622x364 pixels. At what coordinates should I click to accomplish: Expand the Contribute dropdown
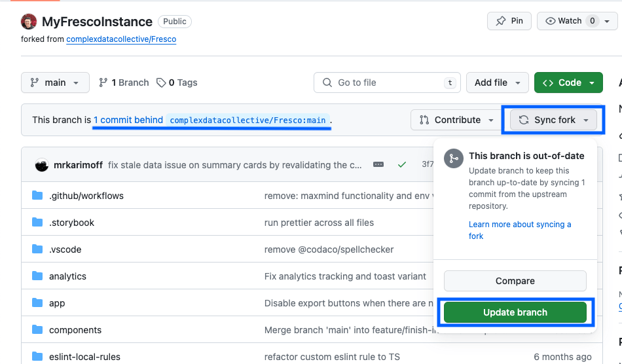coord(457,120)
